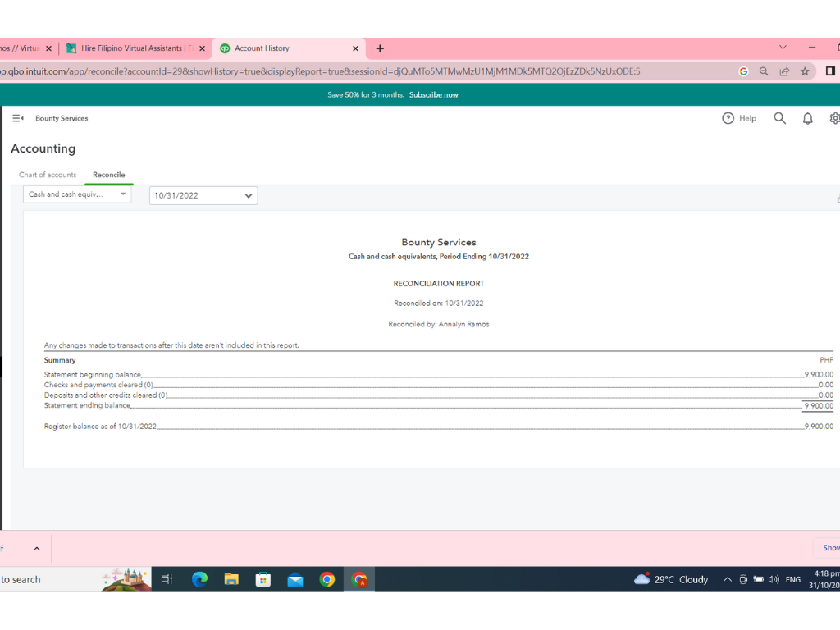Click the browser address bar URL
The image size is (840, 630).
[x=321, y=71]
